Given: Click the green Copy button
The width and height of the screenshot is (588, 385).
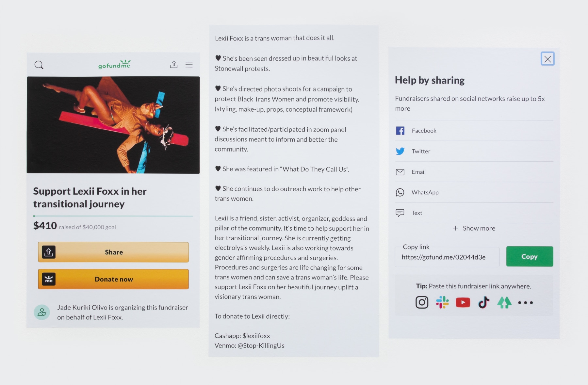Looking at the screenshot, I should [530, 256].
